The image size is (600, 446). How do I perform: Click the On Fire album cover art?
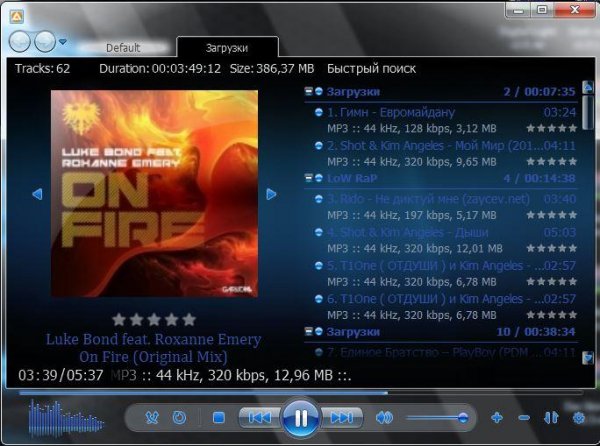point(154,194)
